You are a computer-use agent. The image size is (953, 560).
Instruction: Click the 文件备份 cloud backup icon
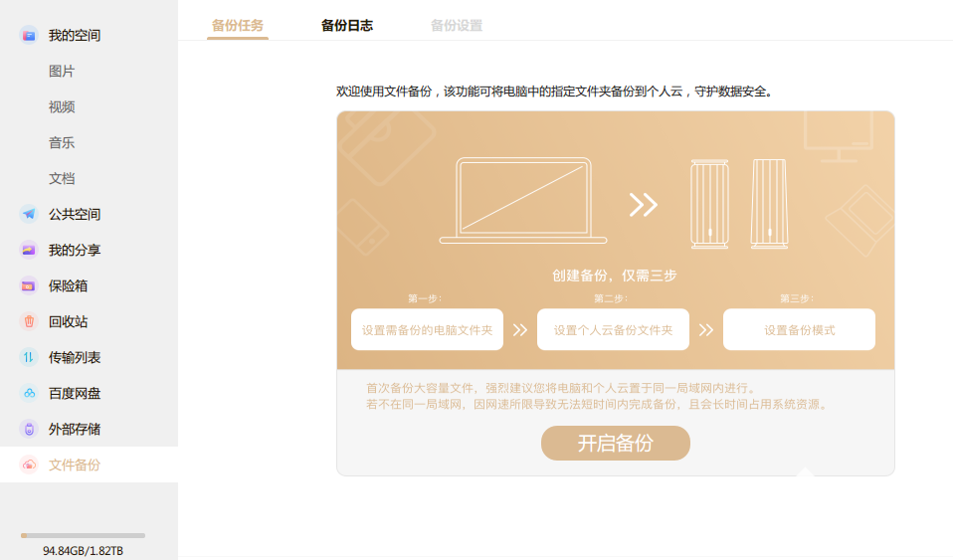(x=29, y=465)
